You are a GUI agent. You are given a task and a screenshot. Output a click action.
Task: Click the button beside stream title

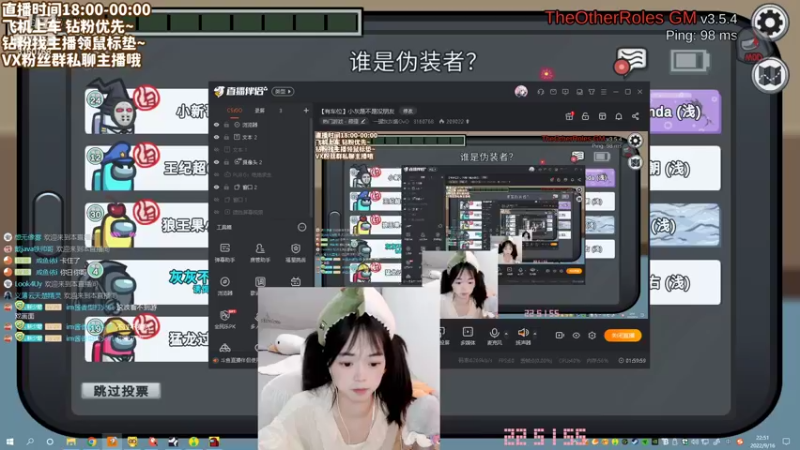408,111
